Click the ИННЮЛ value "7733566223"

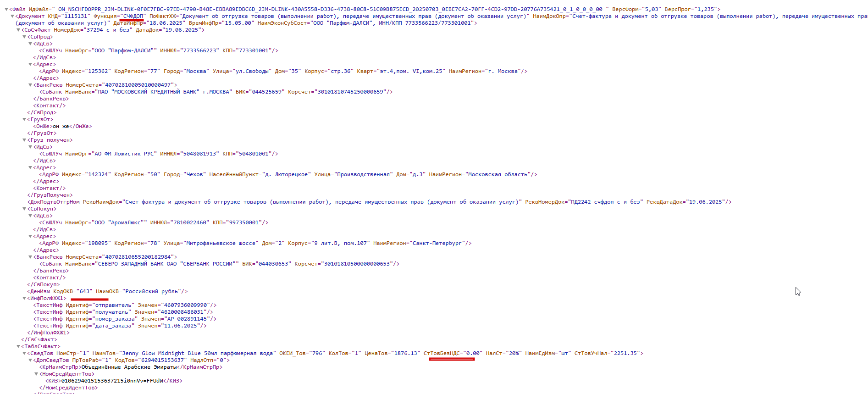[x=199, y=50]
